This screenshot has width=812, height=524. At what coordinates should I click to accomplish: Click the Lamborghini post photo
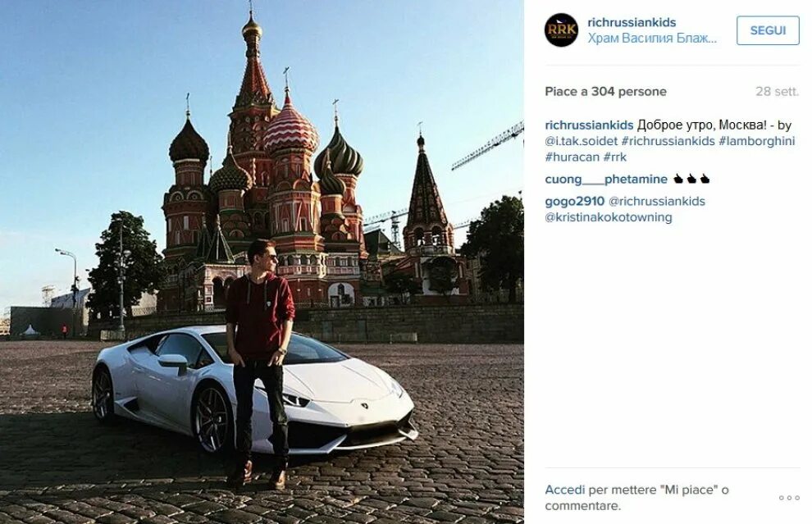(262, 262)
